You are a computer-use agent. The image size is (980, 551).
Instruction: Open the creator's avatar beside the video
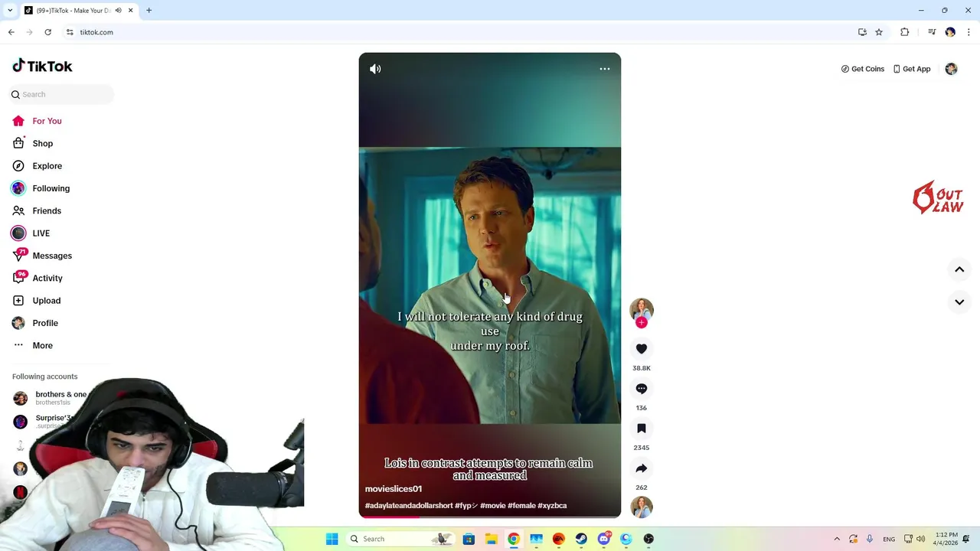[x=642, y=309]
